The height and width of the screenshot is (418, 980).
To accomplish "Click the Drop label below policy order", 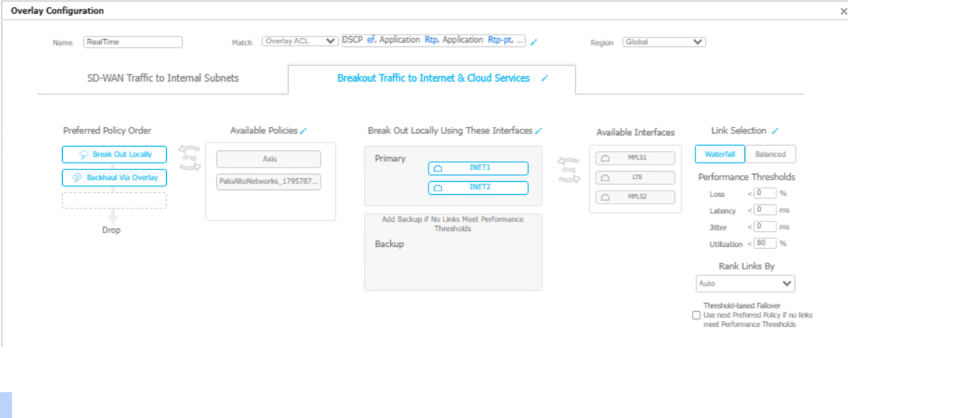I will click(111, 230).
